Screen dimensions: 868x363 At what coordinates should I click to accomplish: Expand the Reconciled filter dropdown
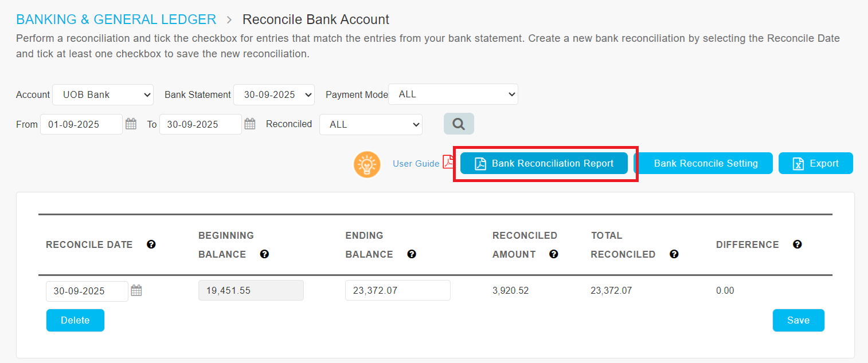tap(370, 124)
